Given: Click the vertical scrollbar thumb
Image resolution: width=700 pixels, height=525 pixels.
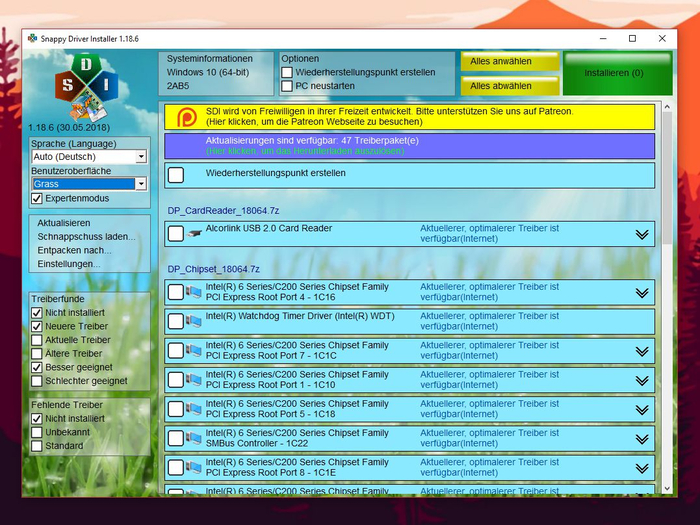Looking at the screenshot, I should [x=667, y=179].
